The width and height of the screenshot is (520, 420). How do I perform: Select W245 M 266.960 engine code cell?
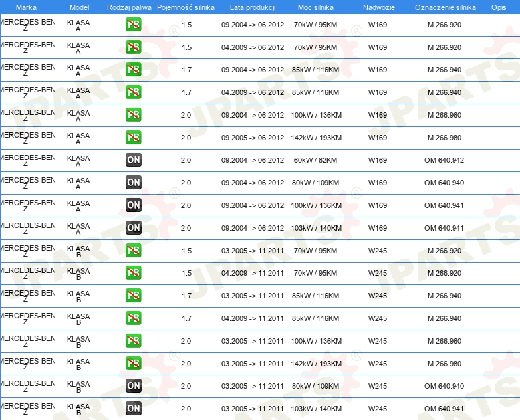click(444, 341)
